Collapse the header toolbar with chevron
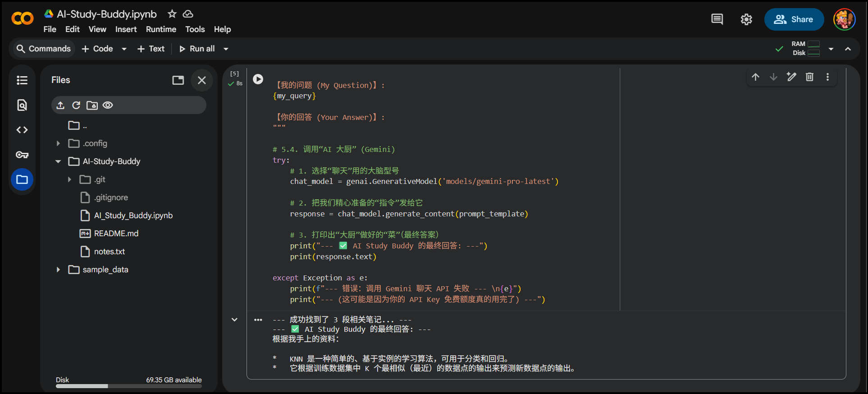Viewport: 868px width, 394px height. (x=848, y=49)
